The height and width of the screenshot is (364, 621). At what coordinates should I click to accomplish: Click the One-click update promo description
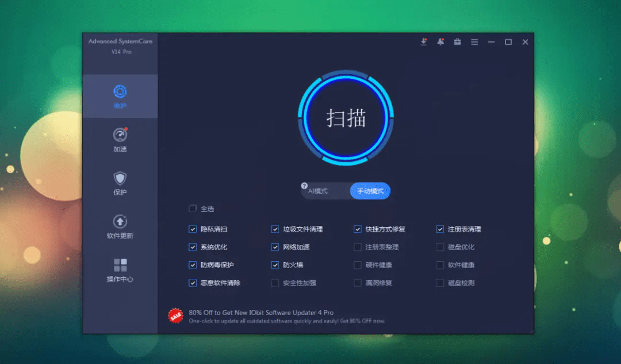pyautogui.click(x=287, y=321)
